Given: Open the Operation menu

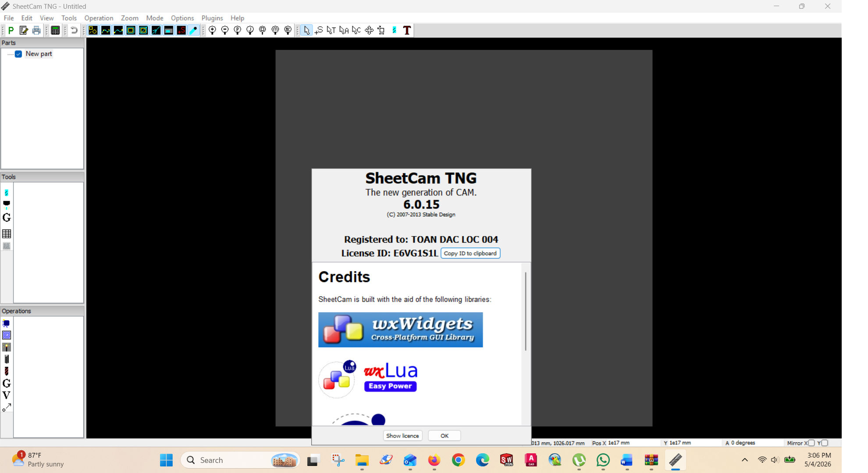Looking at the screenshot, I should (99, 18).
